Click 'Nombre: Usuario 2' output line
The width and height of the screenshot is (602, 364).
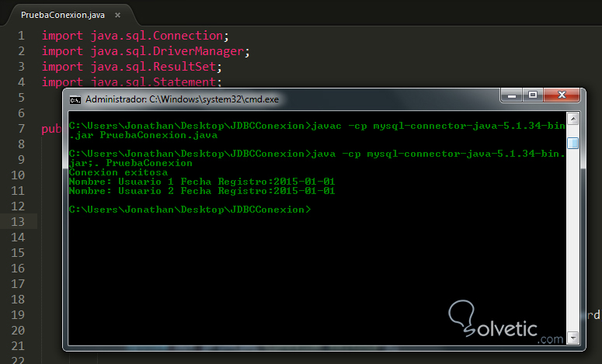pos(202,191)
